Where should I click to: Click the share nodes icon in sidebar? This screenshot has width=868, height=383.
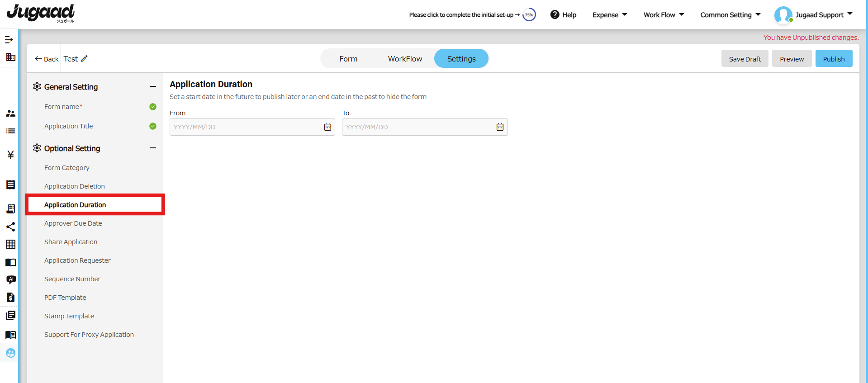(x=10, y=227)
